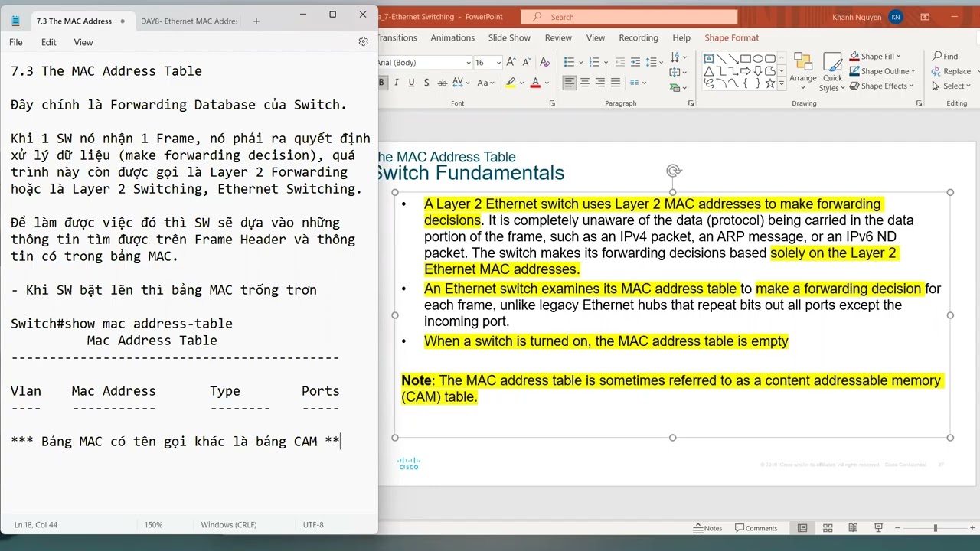Center the paragraph text
980x551 pixels.
585,83
